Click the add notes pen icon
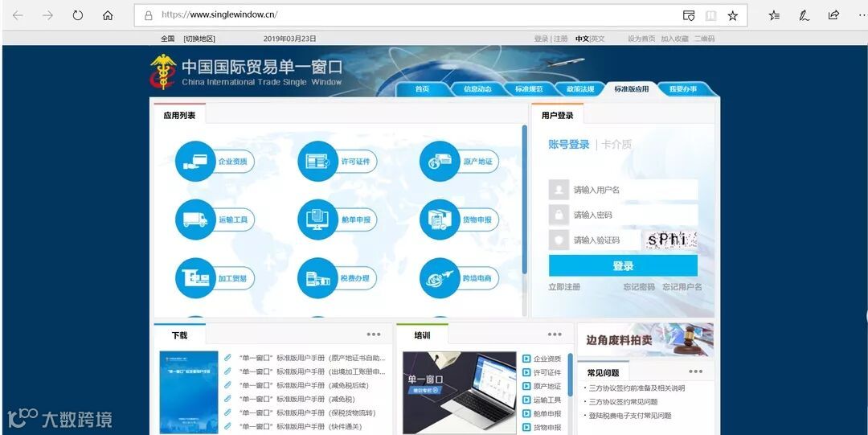Image resolution: width=868 pixels, height=435 pixels. [x=805, y=15]
